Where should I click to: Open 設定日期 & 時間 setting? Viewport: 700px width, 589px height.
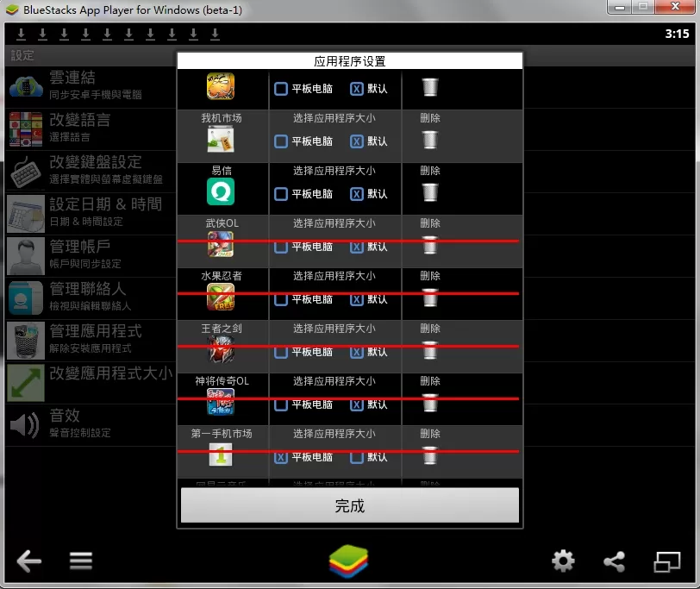(91, 214)
